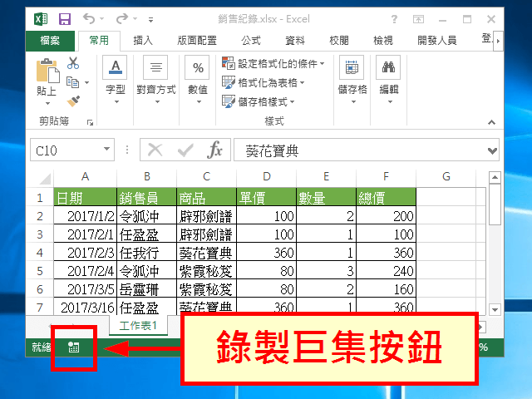Open 儲存格樣式 Cell Styles menu
This screenshot has width=532, height=399.
[x=259, y=101]
